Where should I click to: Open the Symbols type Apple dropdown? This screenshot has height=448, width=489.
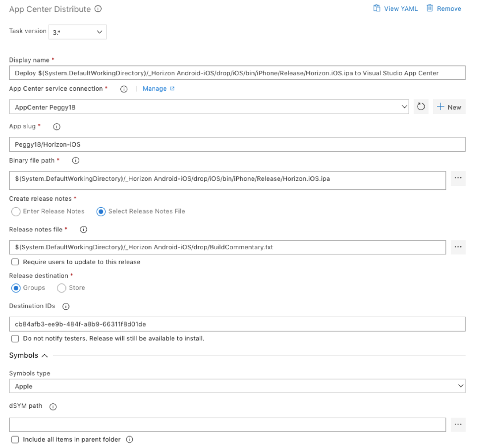coord(237,386)
